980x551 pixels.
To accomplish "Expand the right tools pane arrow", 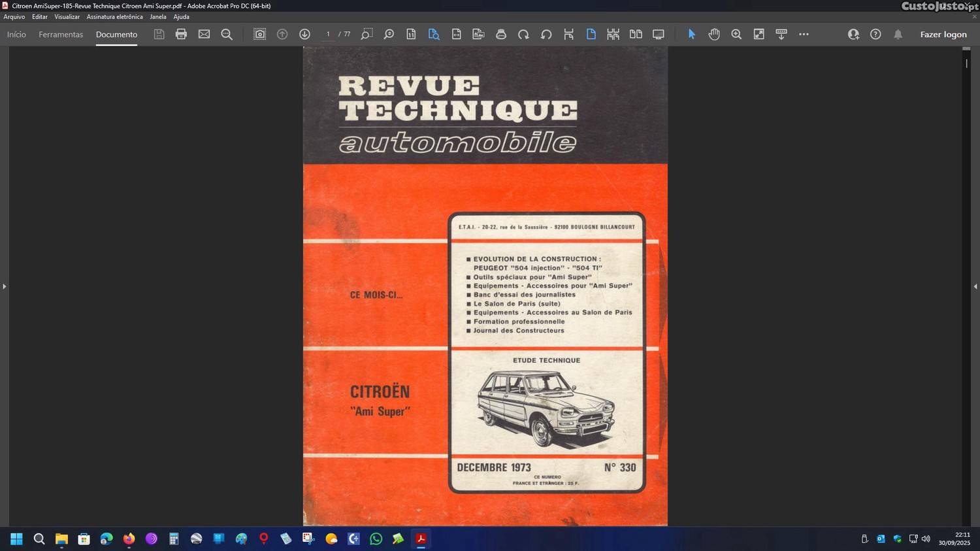I will (975, 286).
